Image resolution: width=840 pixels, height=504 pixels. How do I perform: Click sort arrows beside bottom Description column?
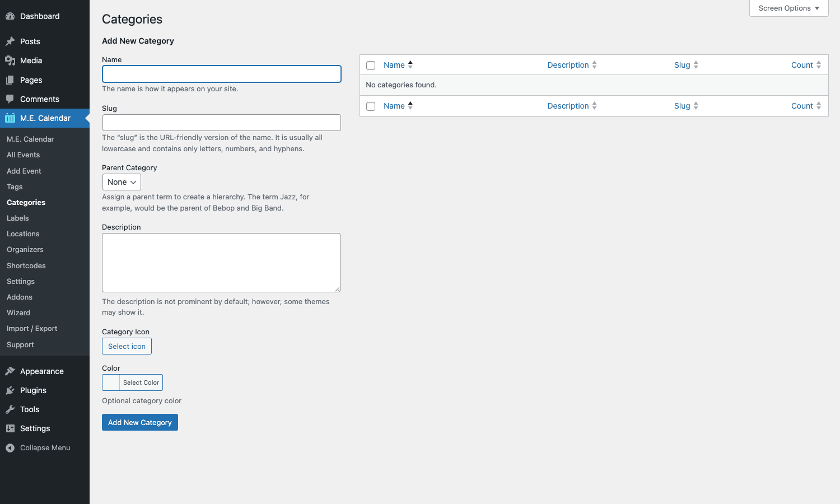point(594,106)
